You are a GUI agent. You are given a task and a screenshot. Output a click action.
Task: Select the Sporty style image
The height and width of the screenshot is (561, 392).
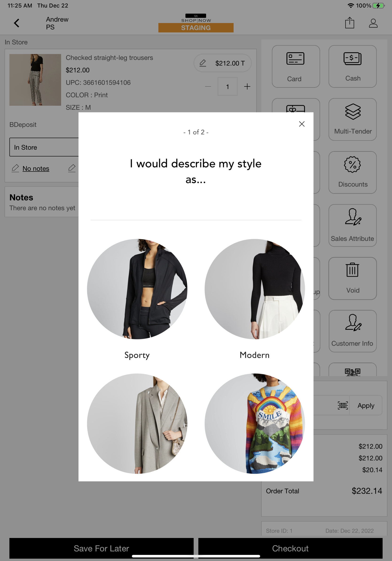click(x=137, y=289)
